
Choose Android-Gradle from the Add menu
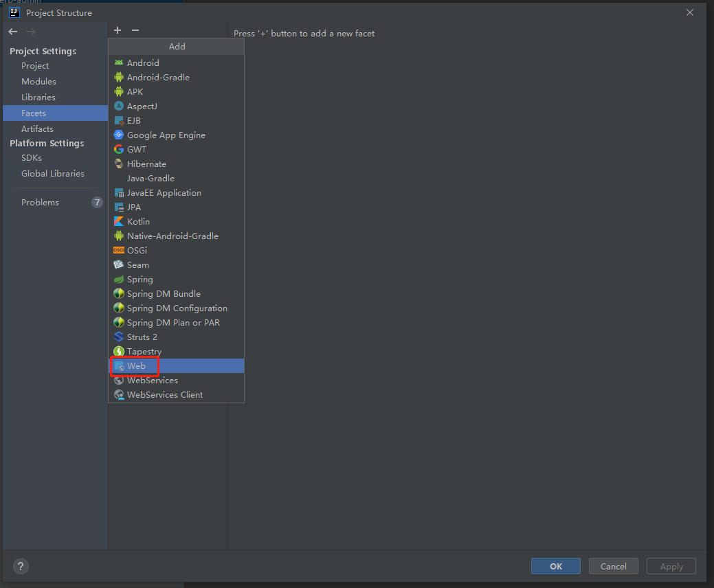click(x=176, y=78)
